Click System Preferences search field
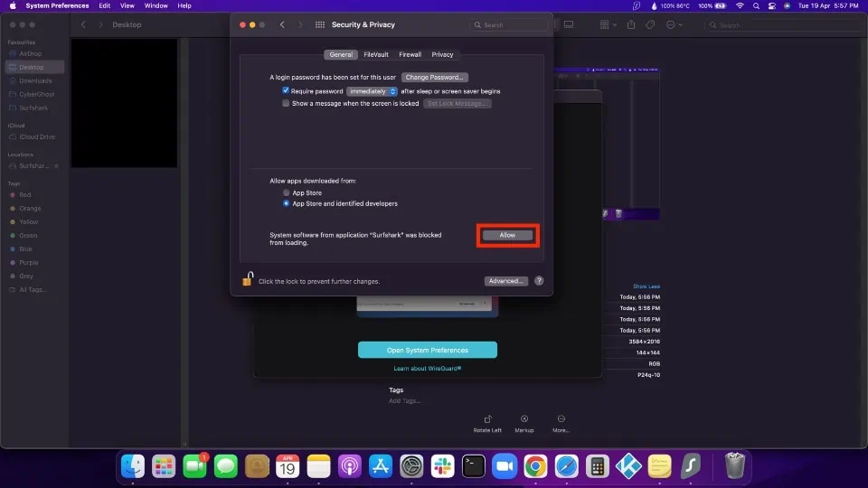 coord(508,25)
